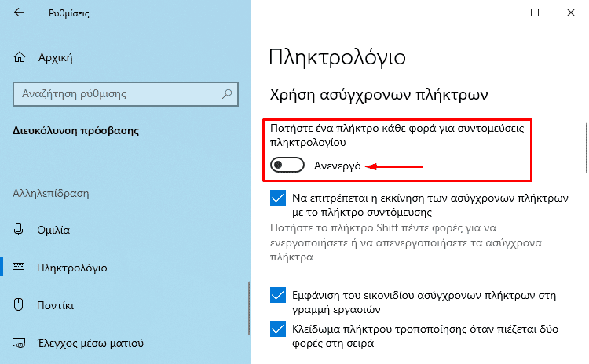Uncheck Να επιτρέπεται η εκκίνηση των ασύγχρονων πλήκτρων
The image size is (589, 364).
click(x=278, y=198)
